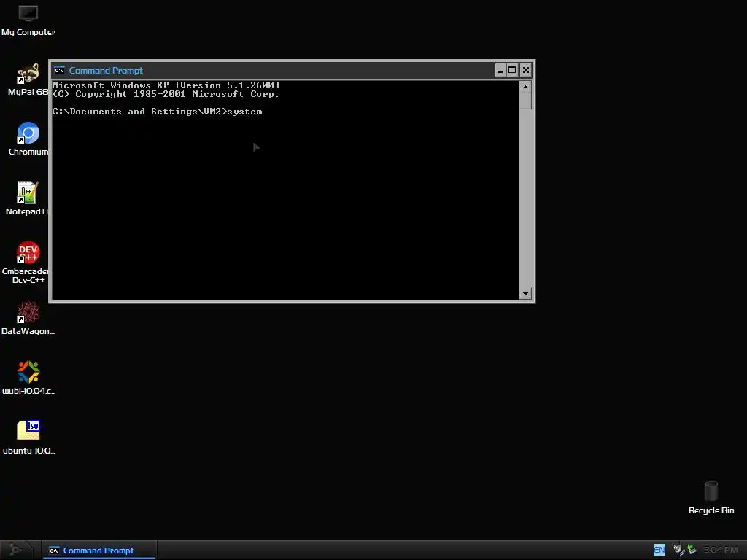Select the wubi-10.04 installer icon
The height and width of the screenshot is (560, 747).
point(28,378)
